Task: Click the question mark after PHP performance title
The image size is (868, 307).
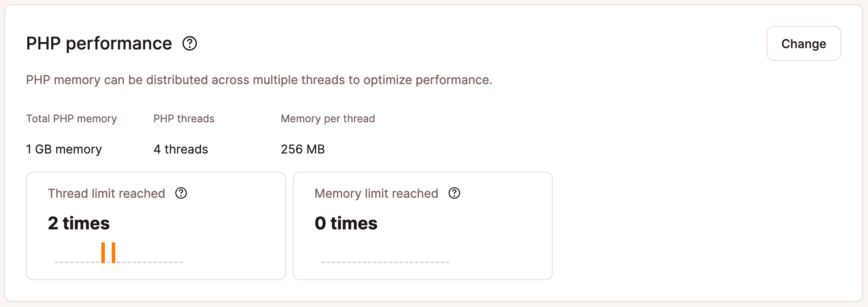Action: [190, 43]
